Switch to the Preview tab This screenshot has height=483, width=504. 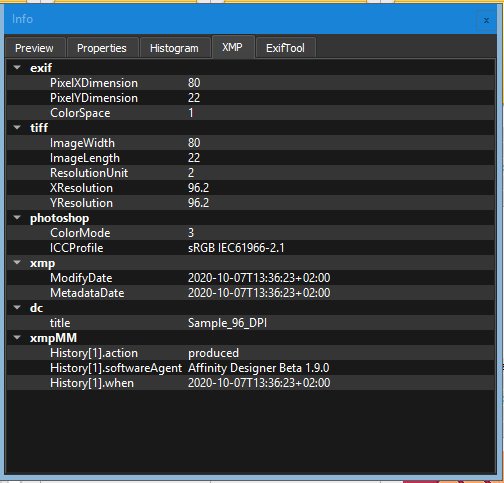34,48
